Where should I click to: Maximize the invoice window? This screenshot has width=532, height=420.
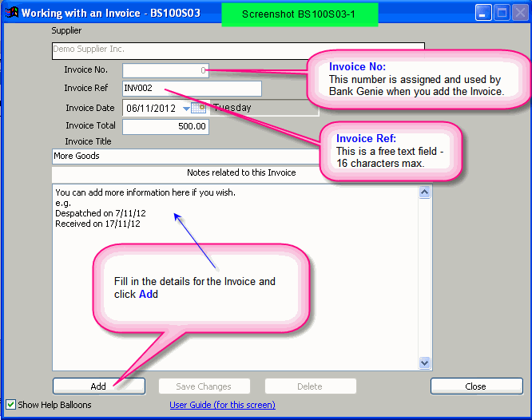502,13
